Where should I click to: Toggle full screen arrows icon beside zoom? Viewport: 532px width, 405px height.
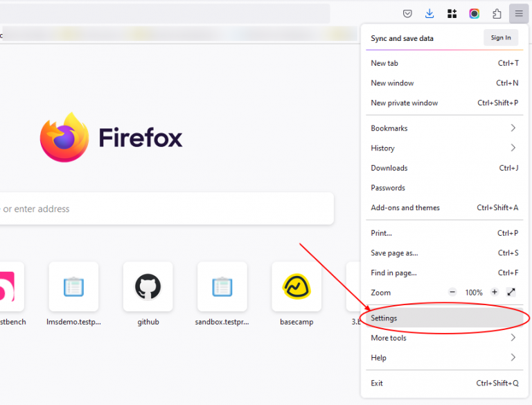(x=512, y=293)
